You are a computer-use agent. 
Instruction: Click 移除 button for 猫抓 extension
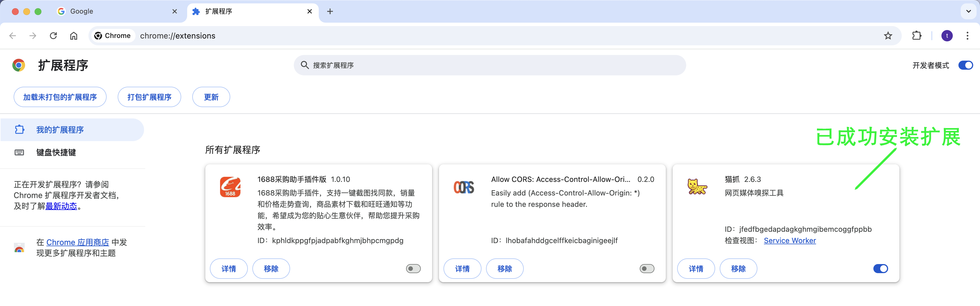click(x=738, y=269)
